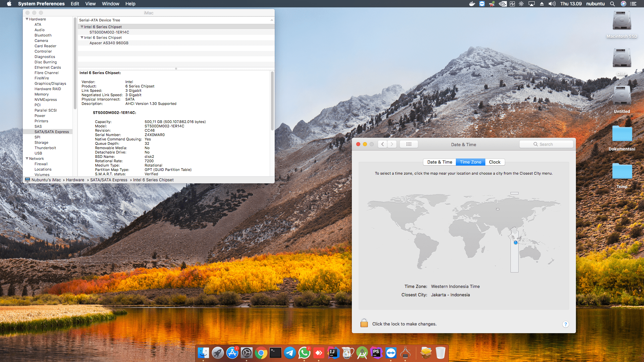Collapse the first Intel 6 Series Chipset entry
Image resolution: width=644 pixels, height=362 pixels.
click(82, 27)
